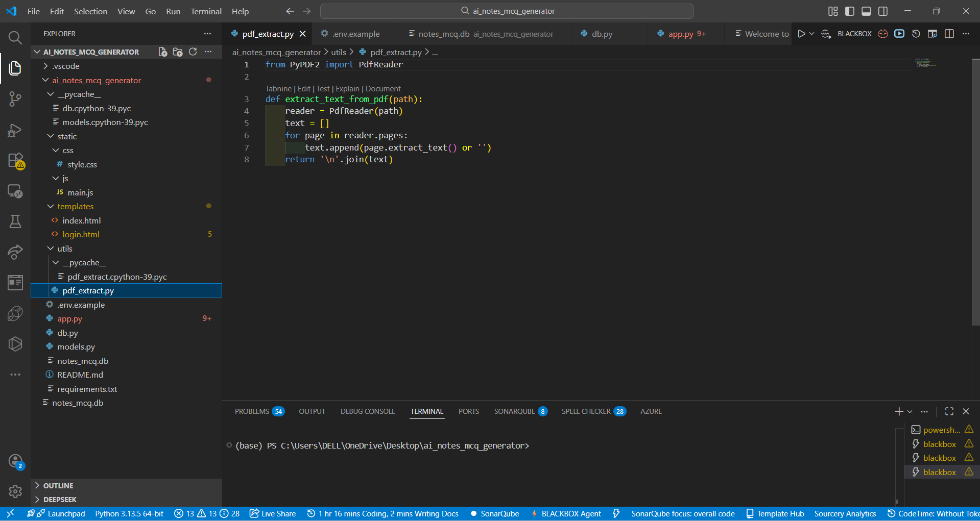Click the New File icon in Explorer
The width and height of the screenshot is (980, 521).
click(162, 52)
